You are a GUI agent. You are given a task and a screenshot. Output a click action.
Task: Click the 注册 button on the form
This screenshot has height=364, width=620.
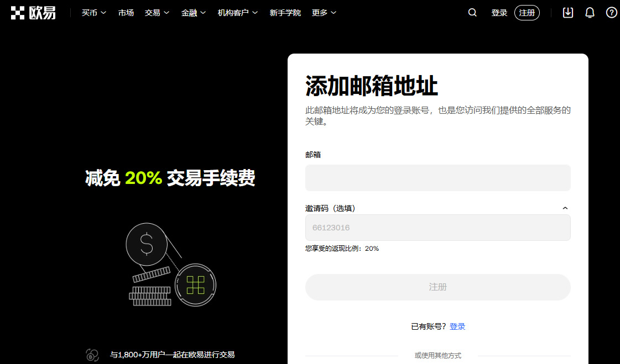pos(437,287)
